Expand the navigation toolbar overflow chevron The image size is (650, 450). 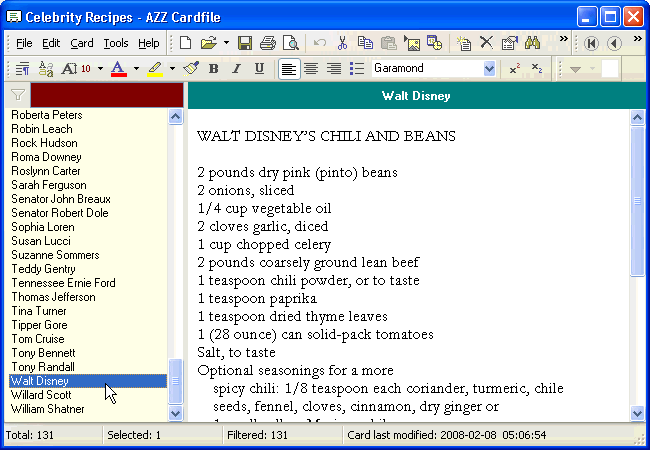click(638, 39)
